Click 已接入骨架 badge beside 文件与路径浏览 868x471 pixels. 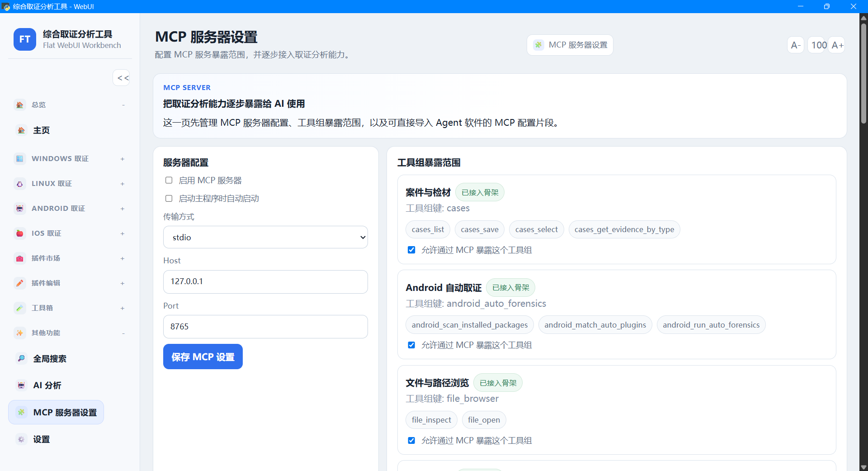498,383
